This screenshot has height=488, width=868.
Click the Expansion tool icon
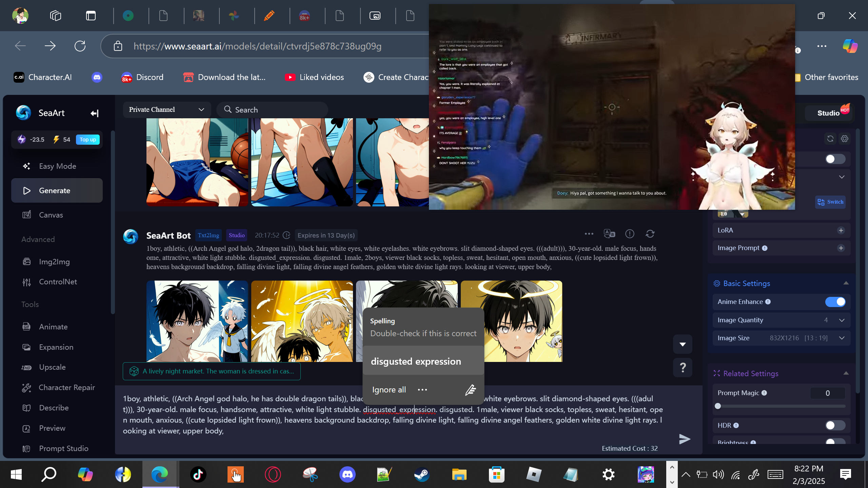26,347
